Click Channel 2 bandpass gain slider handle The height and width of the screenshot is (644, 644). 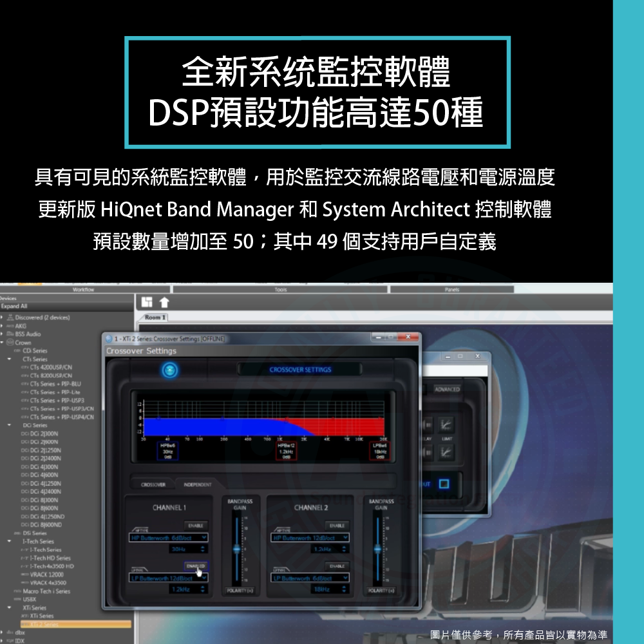[378, 549]
